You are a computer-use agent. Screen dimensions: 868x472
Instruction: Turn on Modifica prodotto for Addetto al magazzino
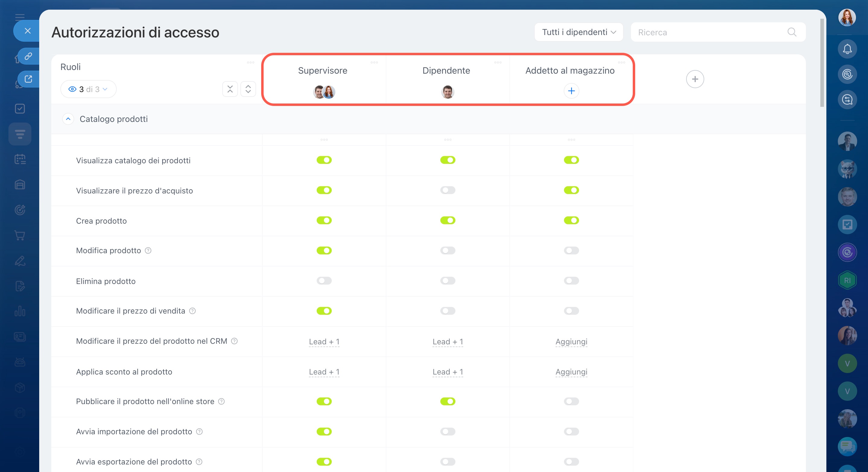[571, 250]
